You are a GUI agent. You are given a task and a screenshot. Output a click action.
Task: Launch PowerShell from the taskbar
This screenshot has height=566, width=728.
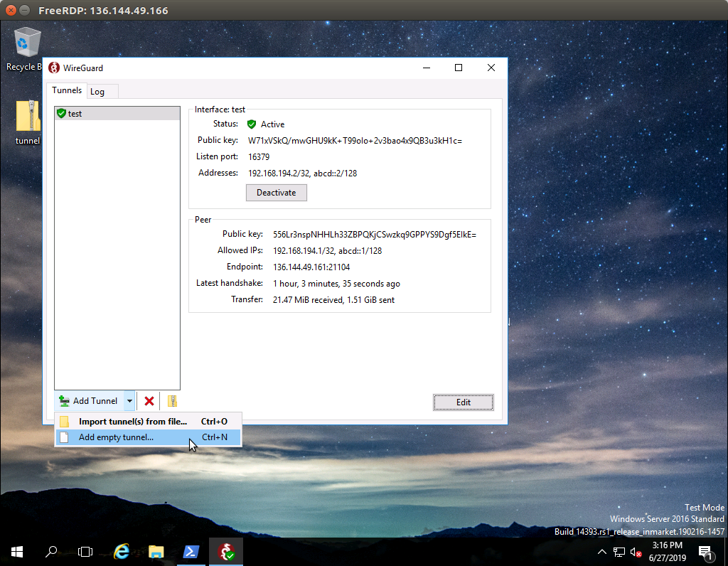[191, 552]
